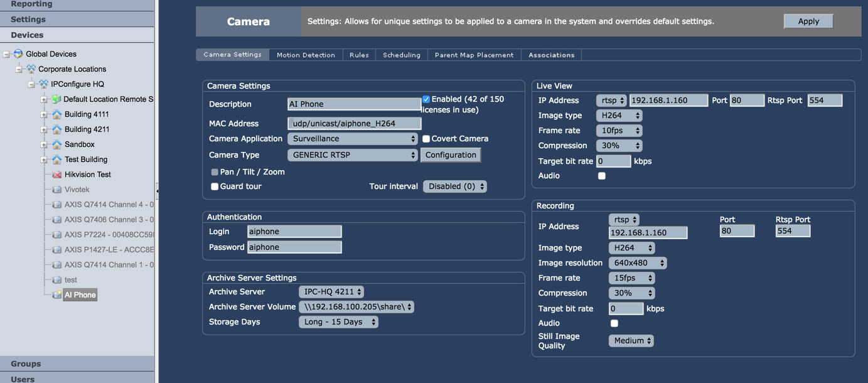Open the Settings sidebar section
Image resolution: width=868 pixels, height=383 pixels.
coord(77,19)
